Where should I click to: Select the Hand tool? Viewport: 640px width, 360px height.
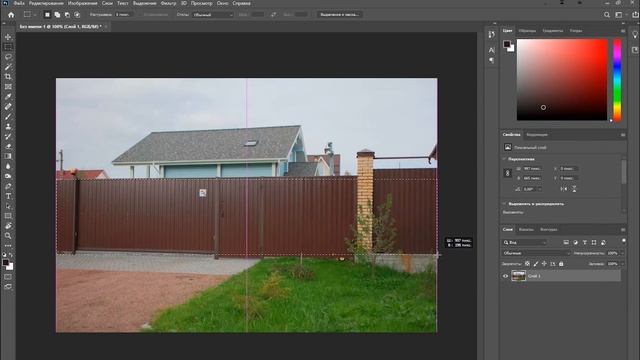(8, 226)
